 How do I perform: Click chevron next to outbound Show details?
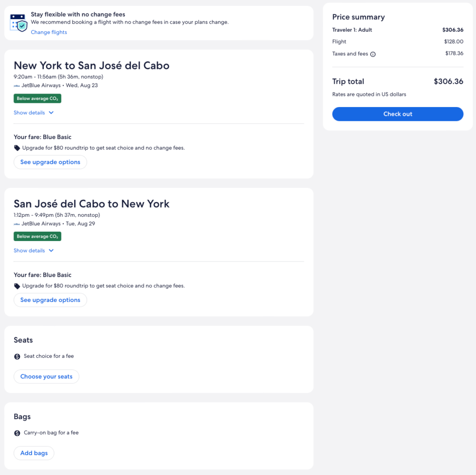51,113
